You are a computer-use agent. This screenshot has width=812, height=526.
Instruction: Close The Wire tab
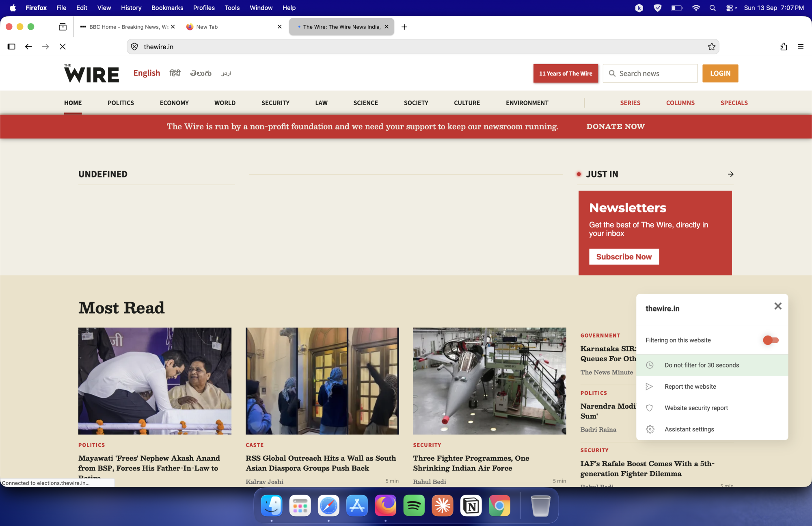(x=387, y=27)
